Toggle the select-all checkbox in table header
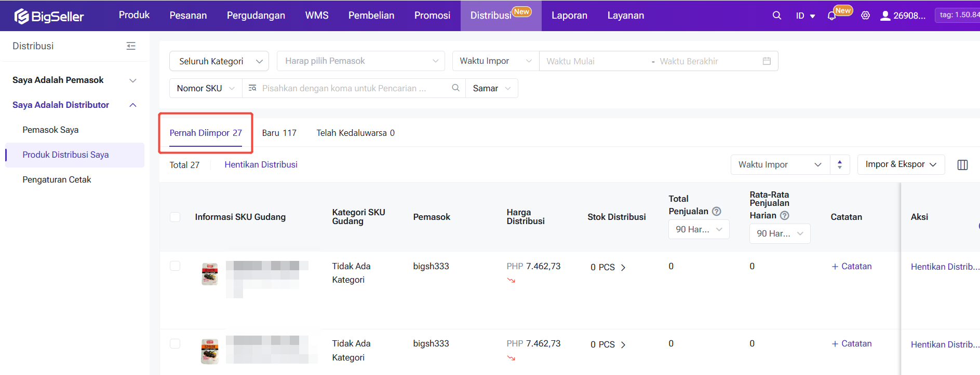 point(175,217)
